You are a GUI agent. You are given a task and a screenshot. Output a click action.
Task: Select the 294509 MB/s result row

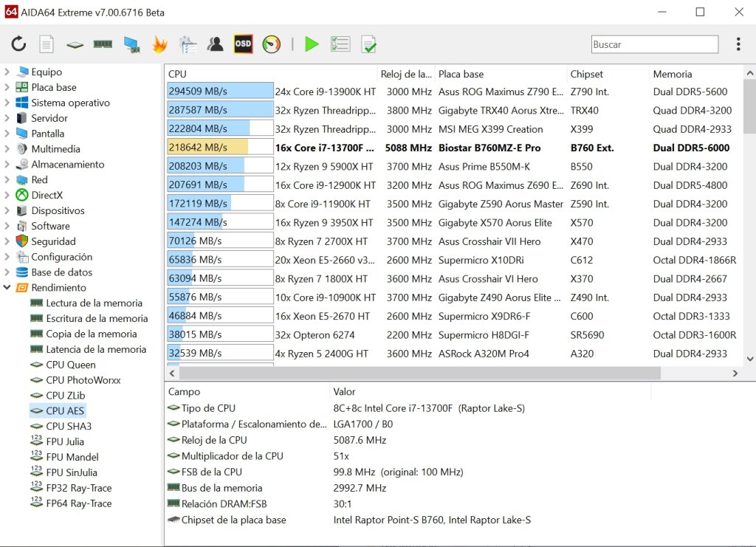click(x=453, y=91)
